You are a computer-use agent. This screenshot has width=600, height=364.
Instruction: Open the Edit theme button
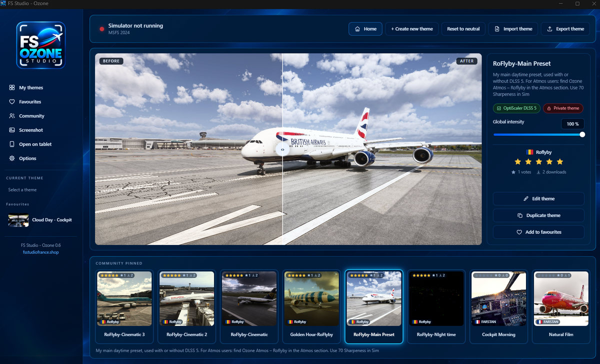pos(538,198)
